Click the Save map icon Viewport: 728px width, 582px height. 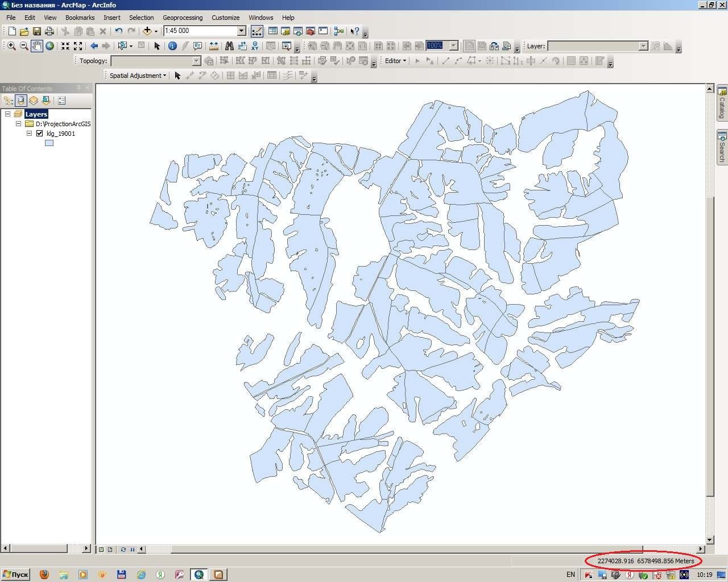click(37, 31)
